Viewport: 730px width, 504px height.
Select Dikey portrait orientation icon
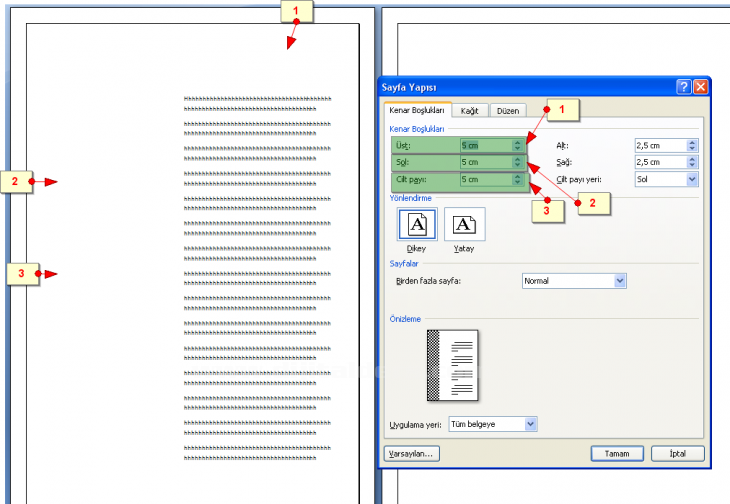point(417,224)
